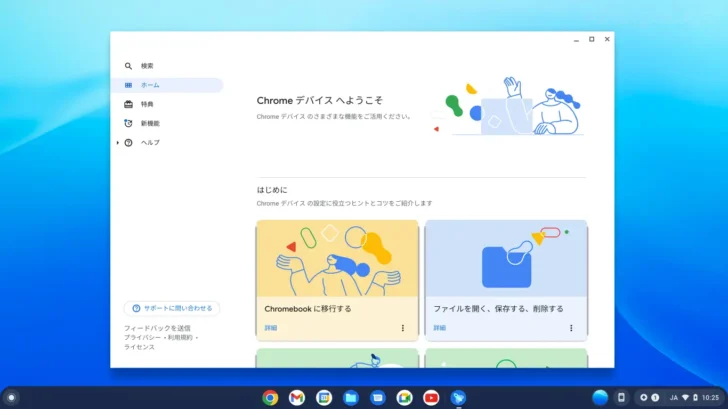Open Chrome browser from the shelf
The width and height of the screenshot is (728, 409).
[x=270, y=398]
